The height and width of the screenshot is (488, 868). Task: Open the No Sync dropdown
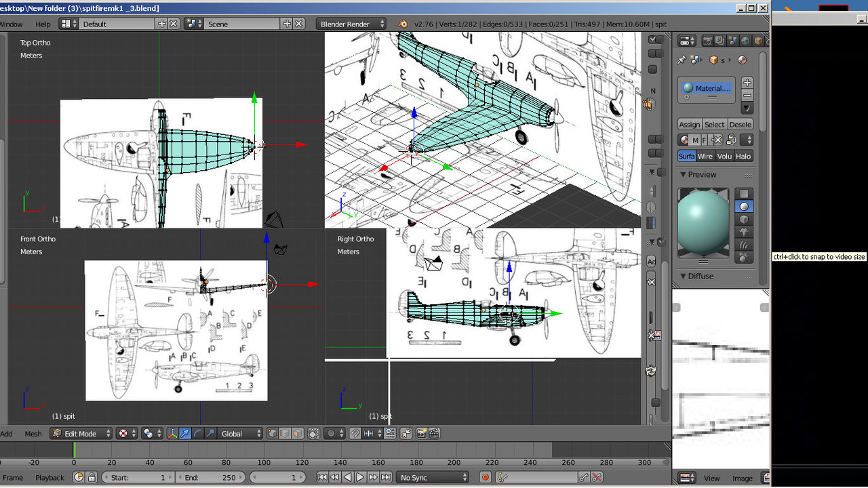coord(434,477)
